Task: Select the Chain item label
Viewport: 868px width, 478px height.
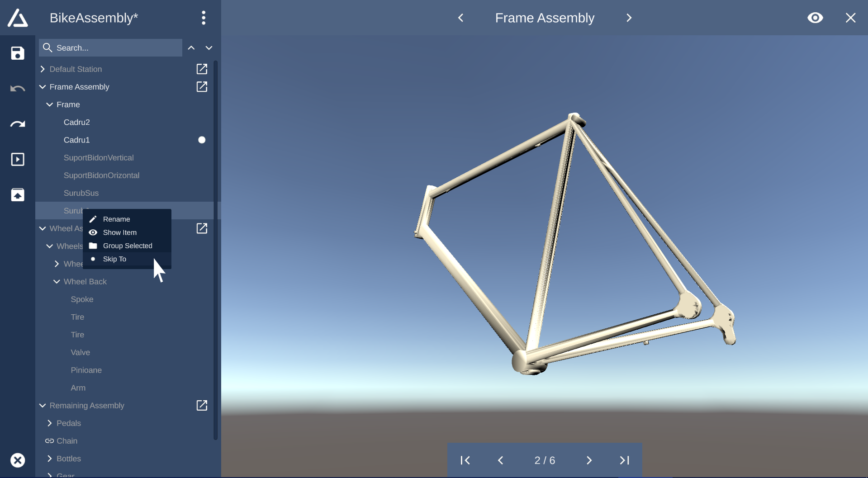Action: coord(67,441)
